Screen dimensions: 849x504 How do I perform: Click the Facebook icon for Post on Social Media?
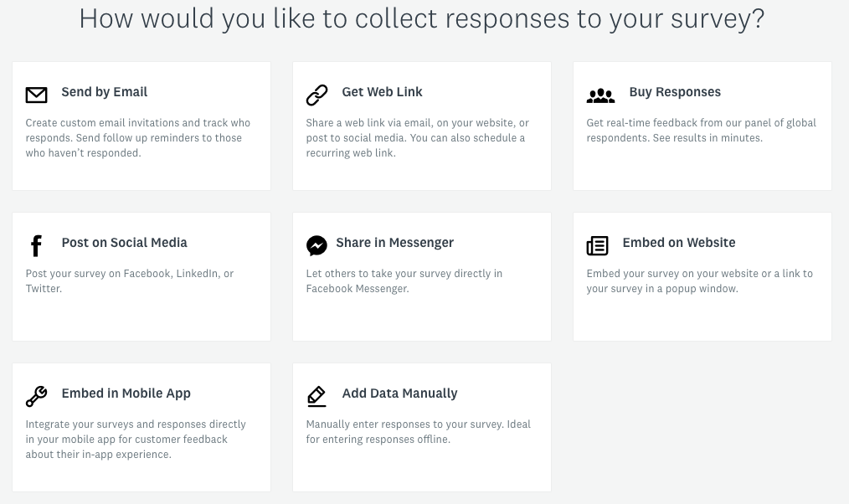pyautogui.click(x=36, y=246)
